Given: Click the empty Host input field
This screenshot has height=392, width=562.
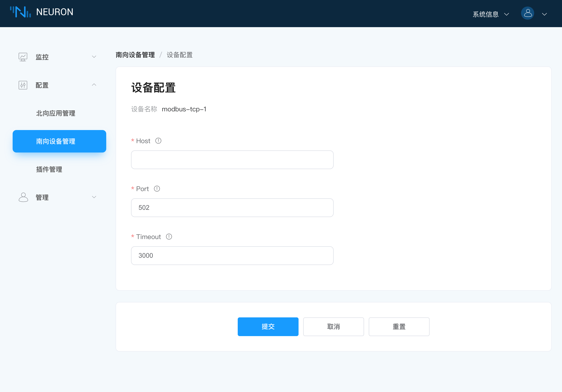Looking at the screenshot, I should tap(232, 160).
